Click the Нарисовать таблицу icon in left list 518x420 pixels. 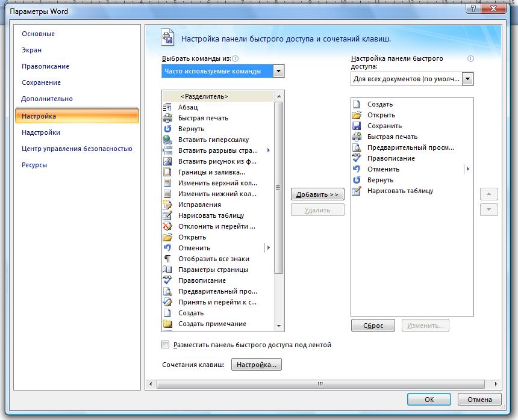click(x=167, y=216)
